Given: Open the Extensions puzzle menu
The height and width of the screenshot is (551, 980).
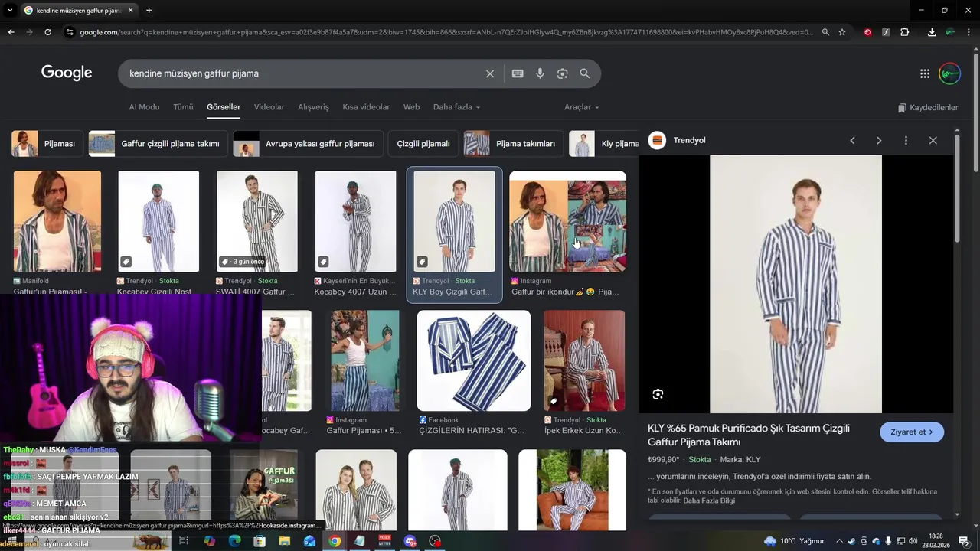Looking at the screenshot, I should [905, 32].
